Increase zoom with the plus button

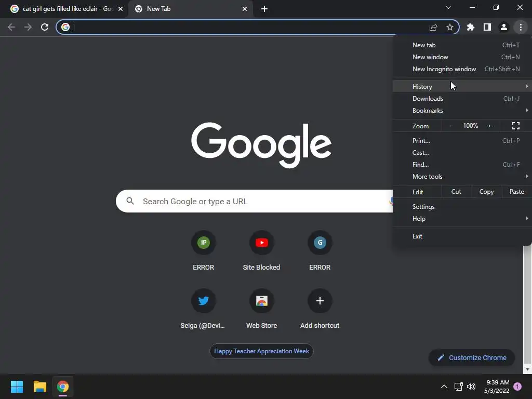489,126
